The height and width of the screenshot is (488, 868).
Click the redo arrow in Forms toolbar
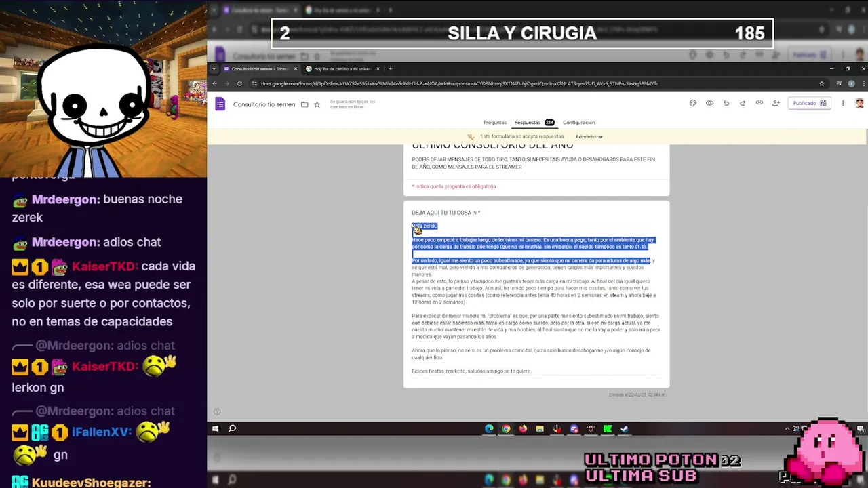[743, 103]
